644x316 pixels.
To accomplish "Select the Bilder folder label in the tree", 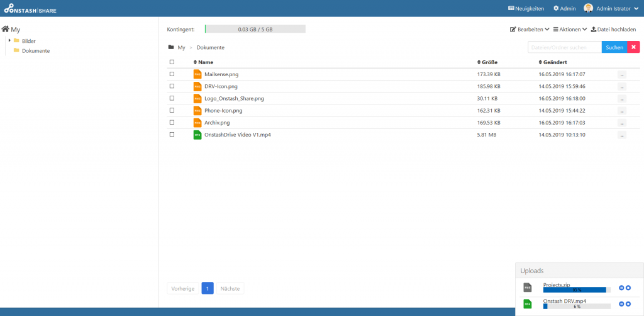I will click(29, 41).
